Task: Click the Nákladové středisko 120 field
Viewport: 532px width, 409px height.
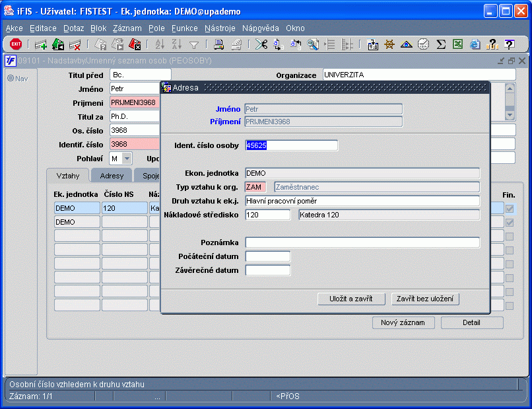Action: point(268,215)
